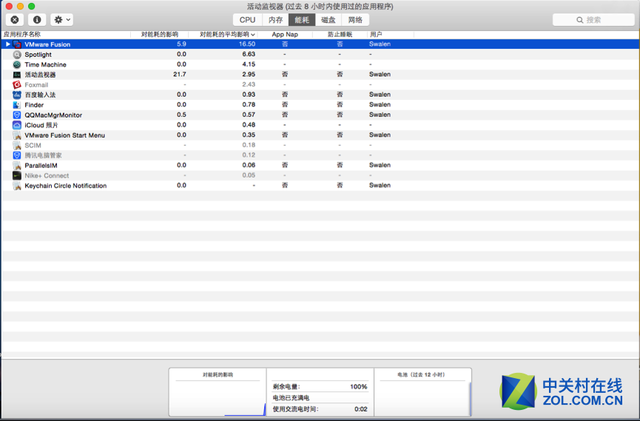Click the quit process toolbar button
Viewport: 640px width, 421px height.
click(15, 20)
